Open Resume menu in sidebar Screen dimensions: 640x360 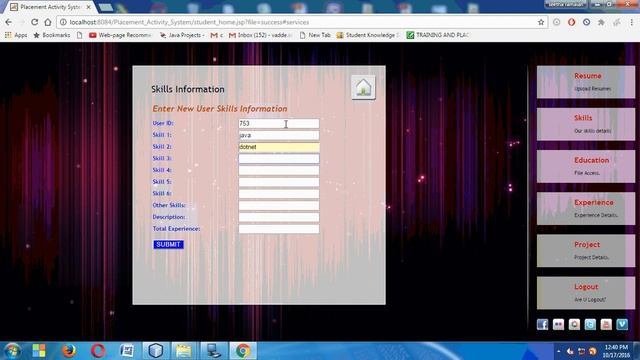586,82
